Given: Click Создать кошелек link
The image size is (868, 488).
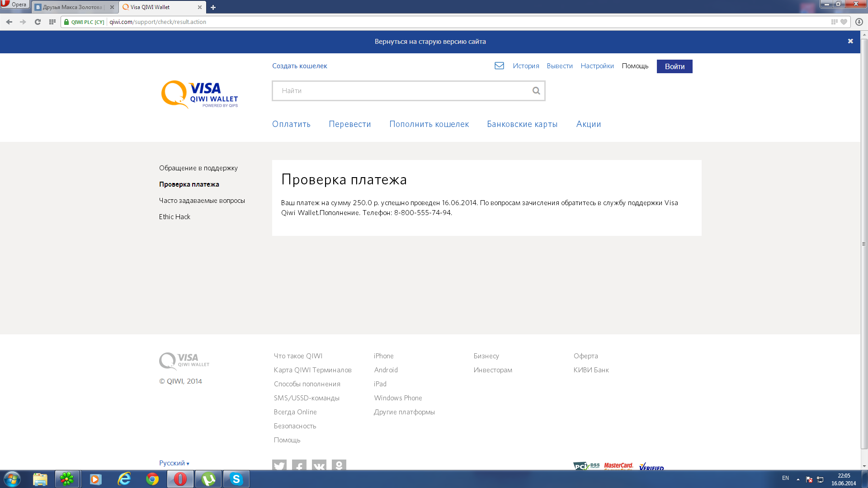Looking at the screenshot, I should click(x=300, y=66).
